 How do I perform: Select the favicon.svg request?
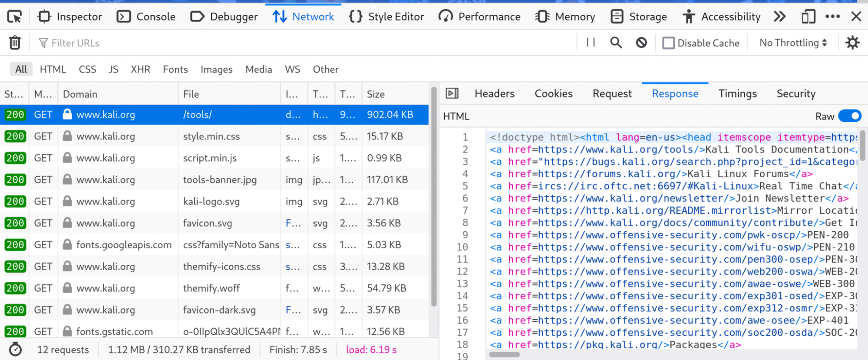click(214, 223)
